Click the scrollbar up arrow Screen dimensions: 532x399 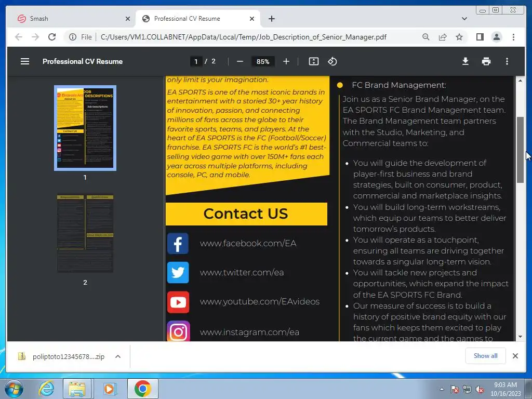pyautogui.click(x=520, y=81)
